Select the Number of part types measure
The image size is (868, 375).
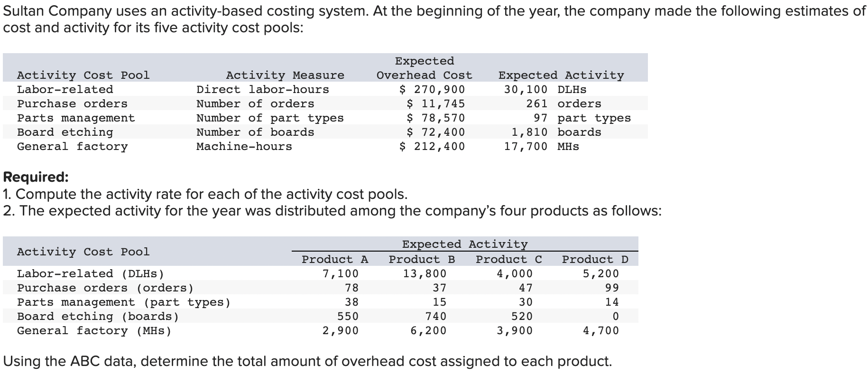click(x=270, y=118)
